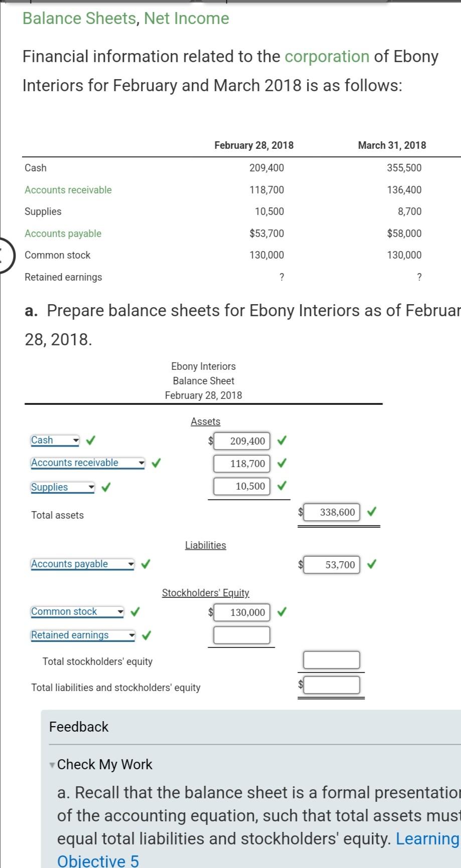
Task: Click the corporation hyperlink in the instructions
Action: pos(327,57)
